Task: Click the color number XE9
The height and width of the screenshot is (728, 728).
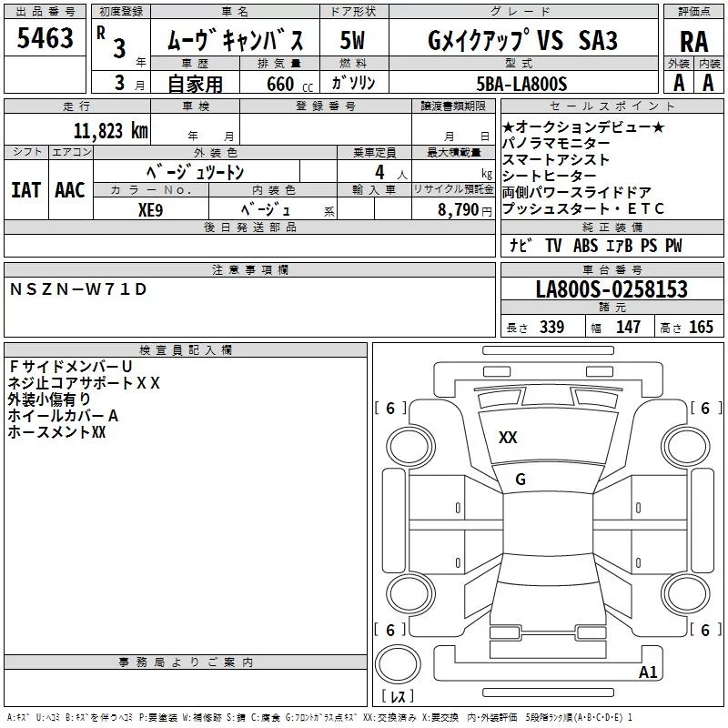Action: [x=150, y=210]
